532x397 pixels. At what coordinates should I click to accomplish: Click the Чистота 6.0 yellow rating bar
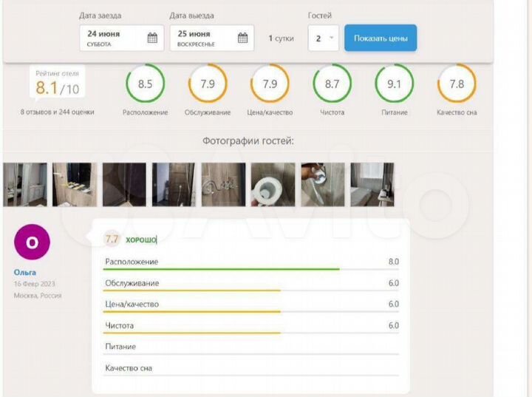192,333
